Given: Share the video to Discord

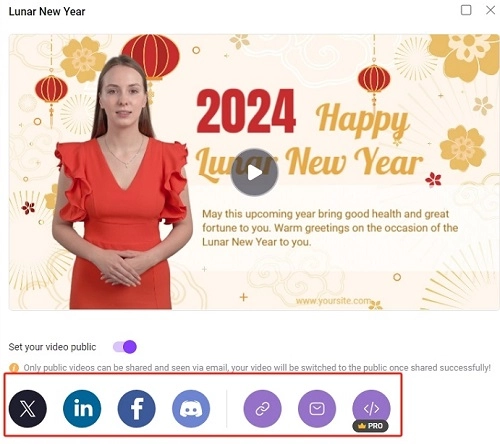Looking at the screenshot, I should tap(191, 408).
